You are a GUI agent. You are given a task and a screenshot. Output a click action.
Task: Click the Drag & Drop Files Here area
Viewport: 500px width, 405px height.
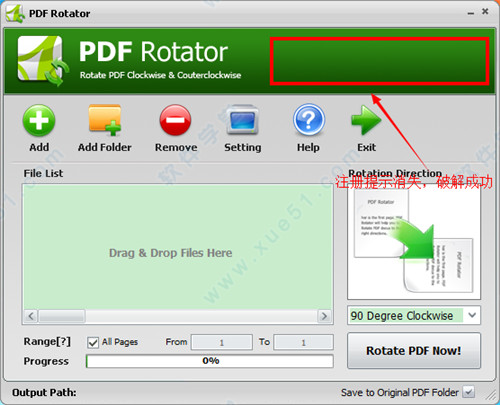(178, 247)
